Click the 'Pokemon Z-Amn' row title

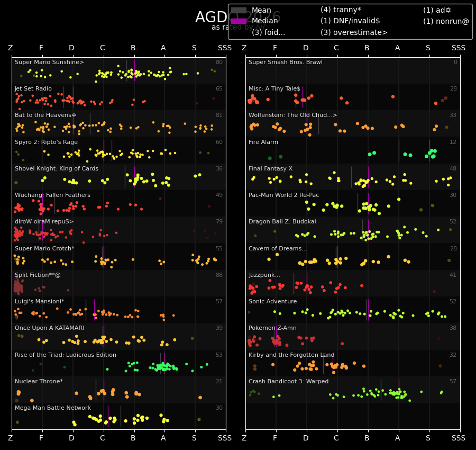(272, 328)
